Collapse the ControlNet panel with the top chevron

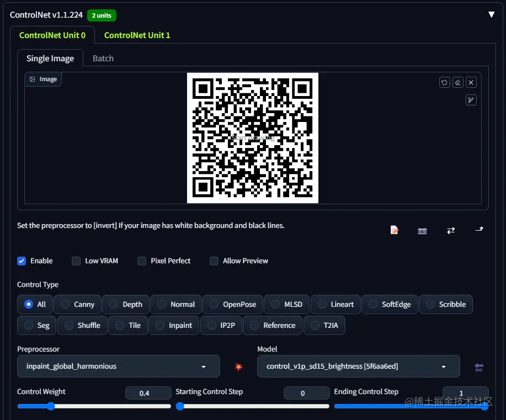(x=491, y=15)
